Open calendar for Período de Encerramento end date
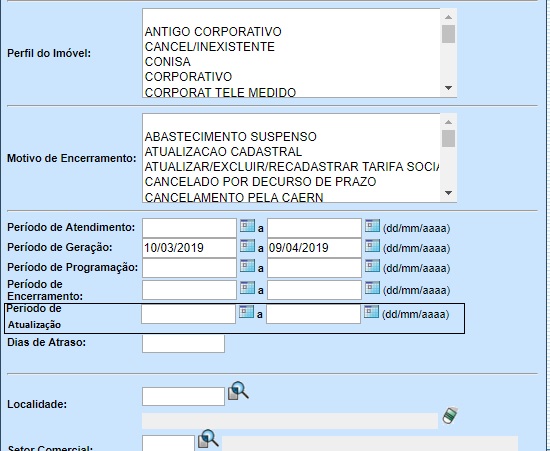 [x=372, y=288]
